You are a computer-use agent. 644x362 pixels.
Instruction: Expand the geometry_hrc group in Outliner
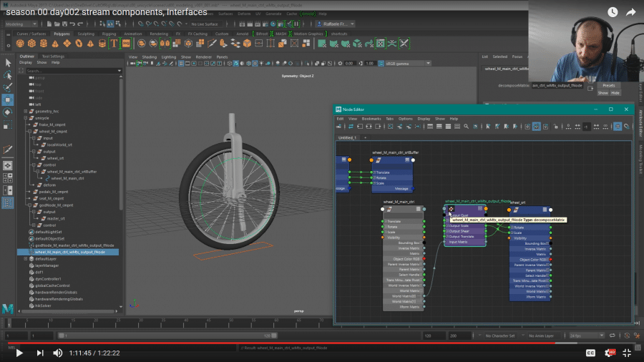(26, 112)
